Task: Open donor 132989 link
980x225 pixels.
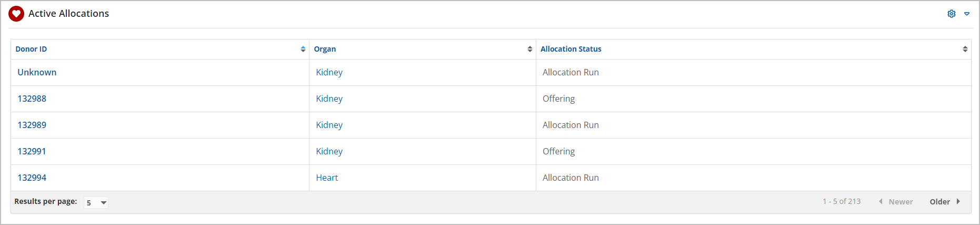Action: pos(32,125)
